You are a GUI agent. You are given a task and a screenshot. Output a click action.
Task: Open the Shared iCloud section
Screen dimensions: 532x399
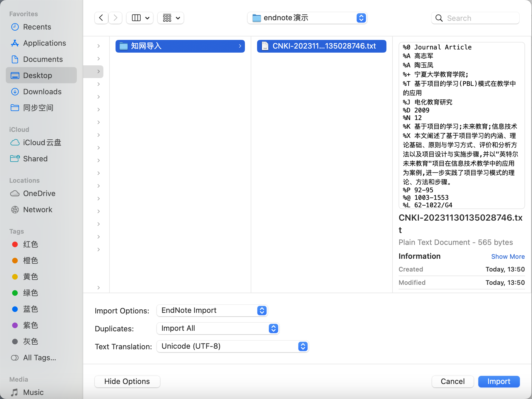35,158
